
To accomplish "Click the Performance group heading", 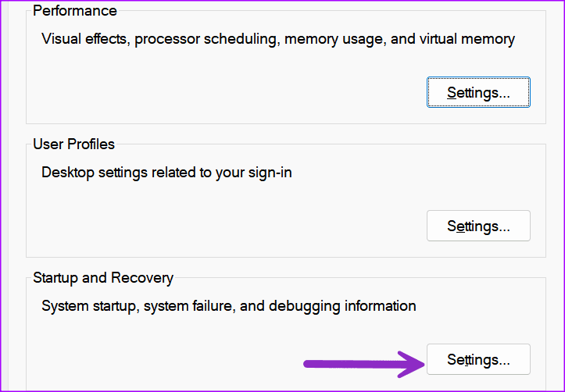I will (75, 11).
